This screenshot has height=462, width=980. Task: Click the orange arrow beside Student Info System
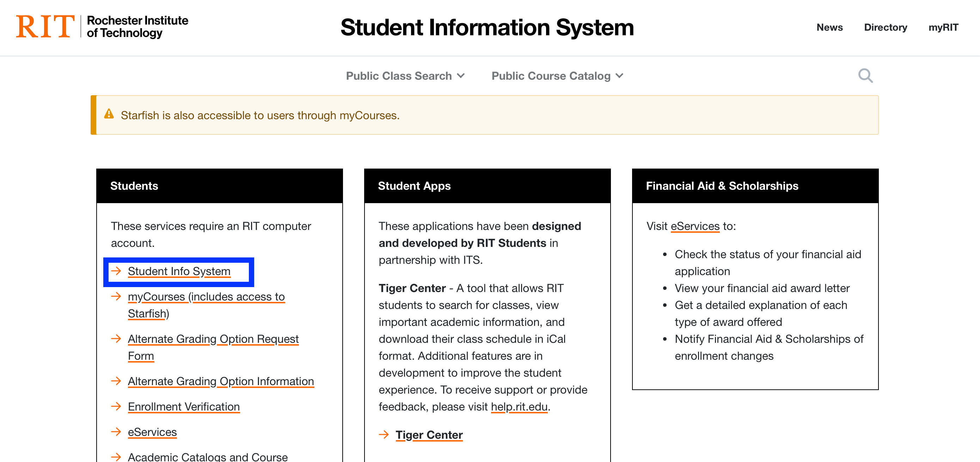[116, 271]
